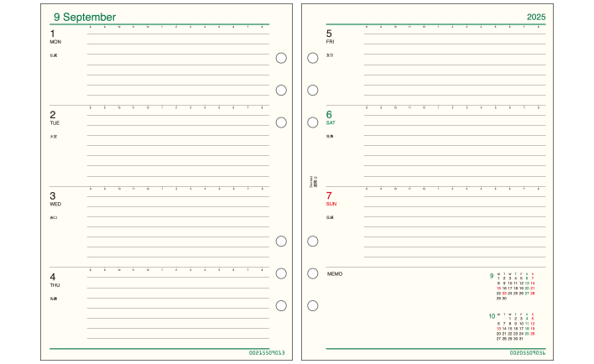Click the green 10 beside mini calendar
594x364 pixels.
tap(492, 316)
